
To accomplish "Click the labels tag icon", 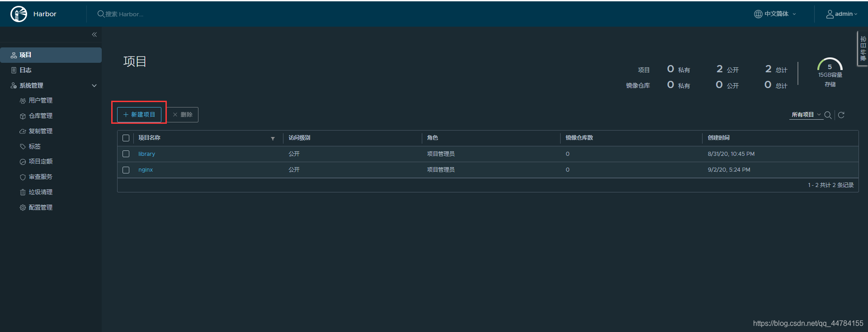I will [23, 146].
